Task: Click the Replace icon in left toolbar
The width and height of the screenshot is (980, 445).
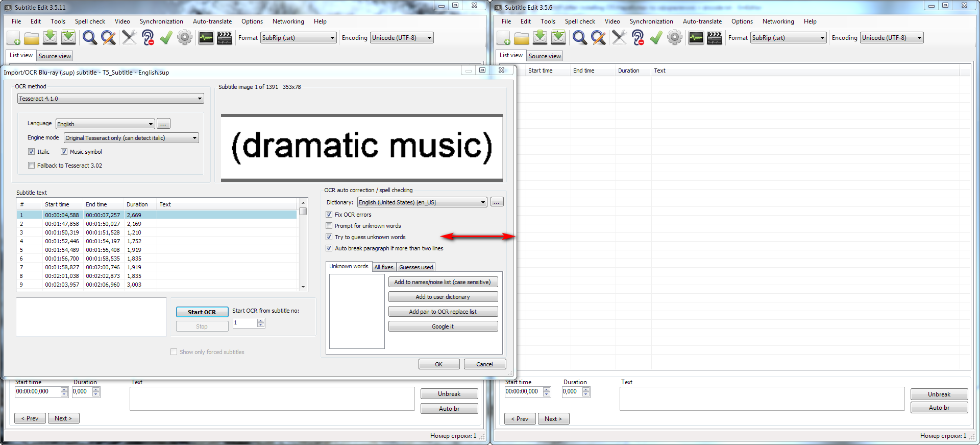Action: [108, 38]
